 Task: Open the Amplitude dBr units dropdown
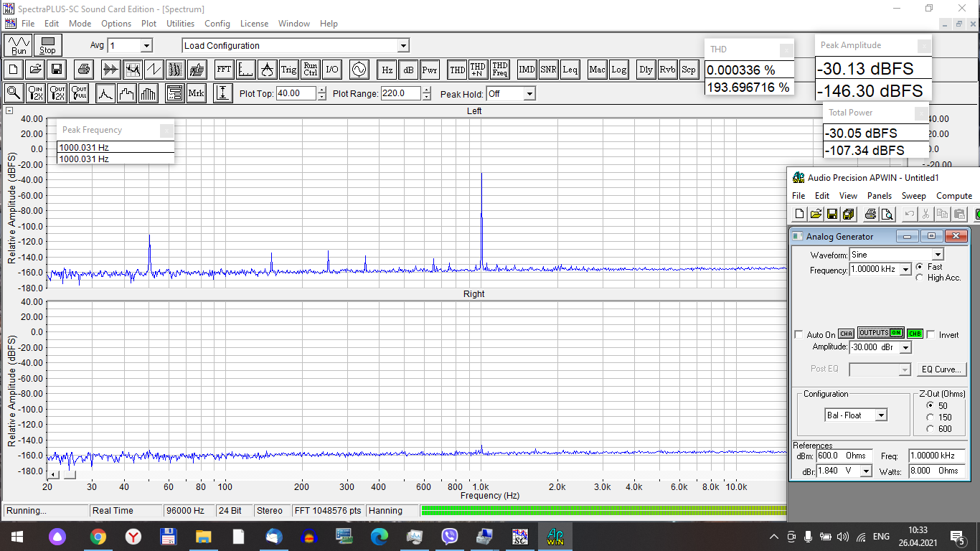[905, 347]
